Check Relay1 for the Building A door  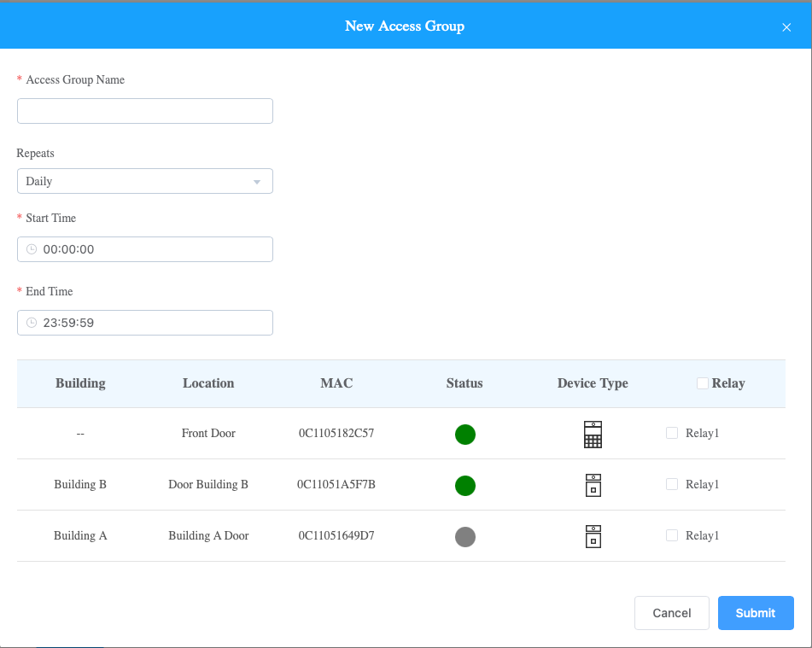pos(672,535)
